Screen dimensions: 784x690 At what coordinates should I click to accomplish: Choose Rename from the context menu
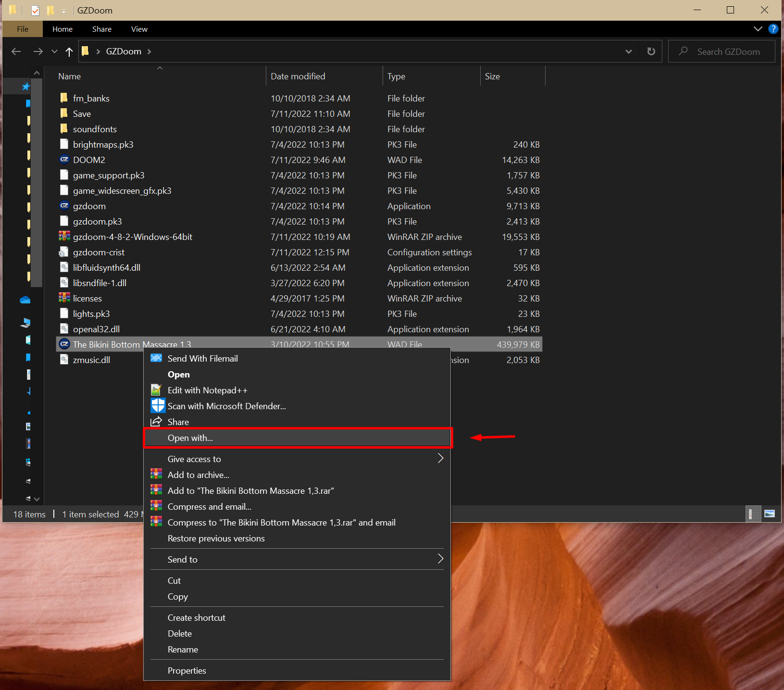click(298, 649)
